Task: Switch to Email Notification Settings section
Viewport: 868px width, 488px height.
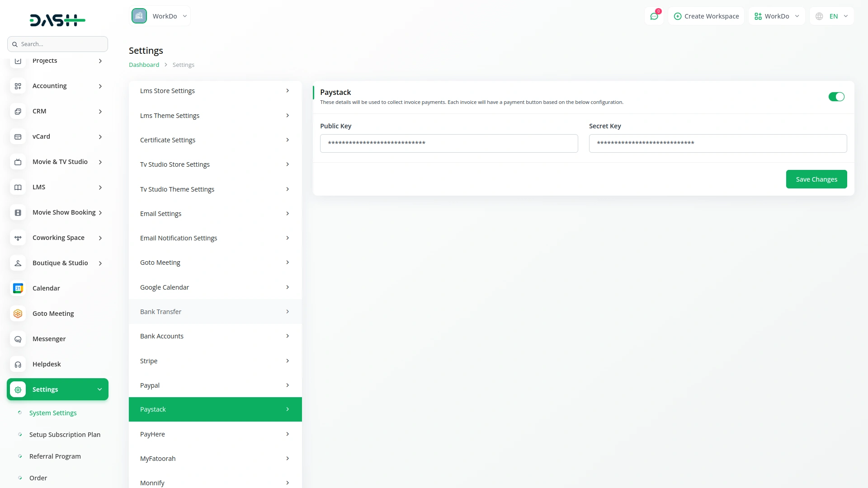Action: 179,238
